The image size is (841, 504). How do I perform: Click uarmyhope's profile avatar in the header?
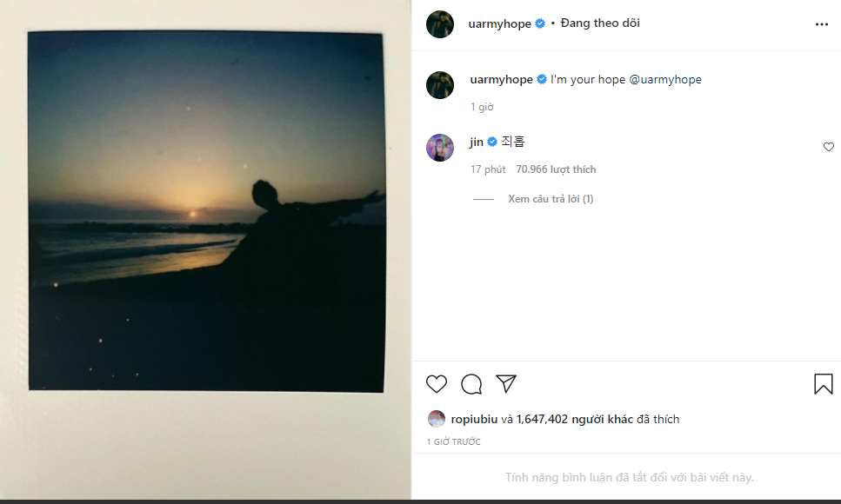pos(439,23)
